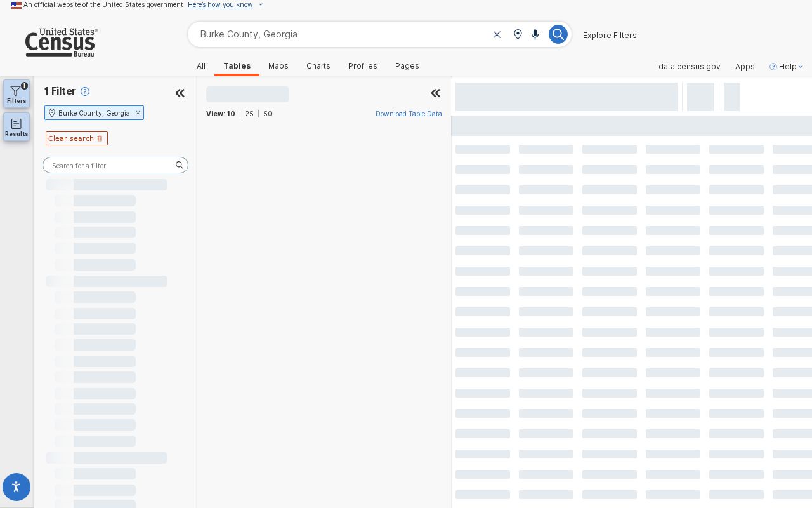Set view to 10 results
812x508 pixels.
click(x=231, y=114)
